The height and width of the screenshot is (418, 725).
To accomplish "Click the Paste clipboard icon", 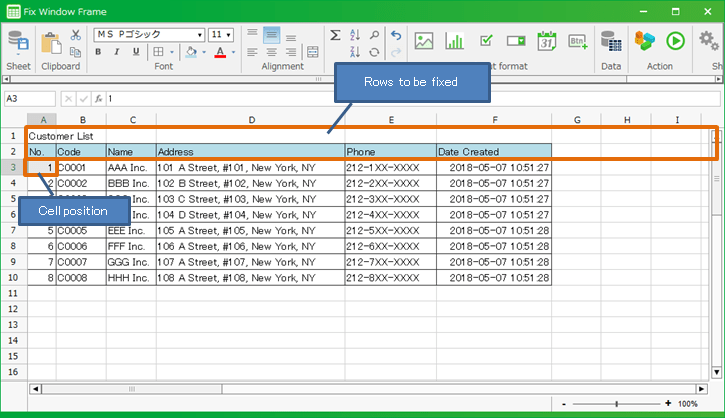I will click(x=52, y=43).
